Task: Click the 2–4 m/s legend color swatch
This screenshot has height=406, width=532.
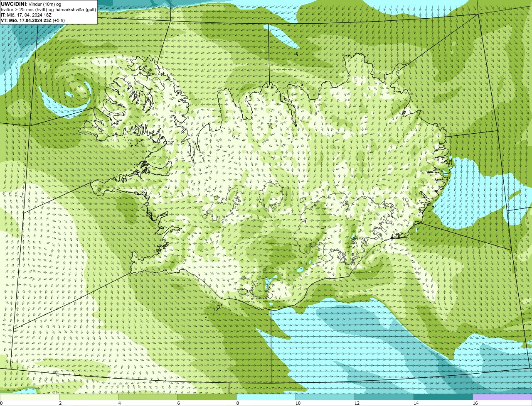Action: tap(89, 397)
